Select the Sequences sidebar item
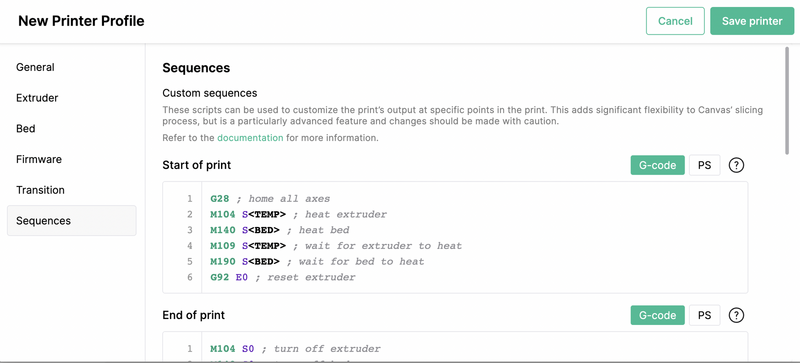 pos(71,221)
